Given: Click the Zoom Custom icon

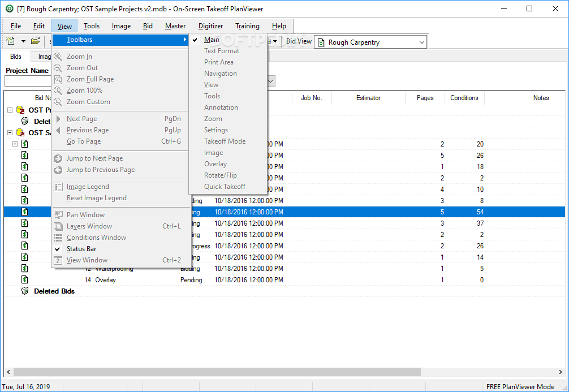Looking at the screenshot, I should (58, 102).
